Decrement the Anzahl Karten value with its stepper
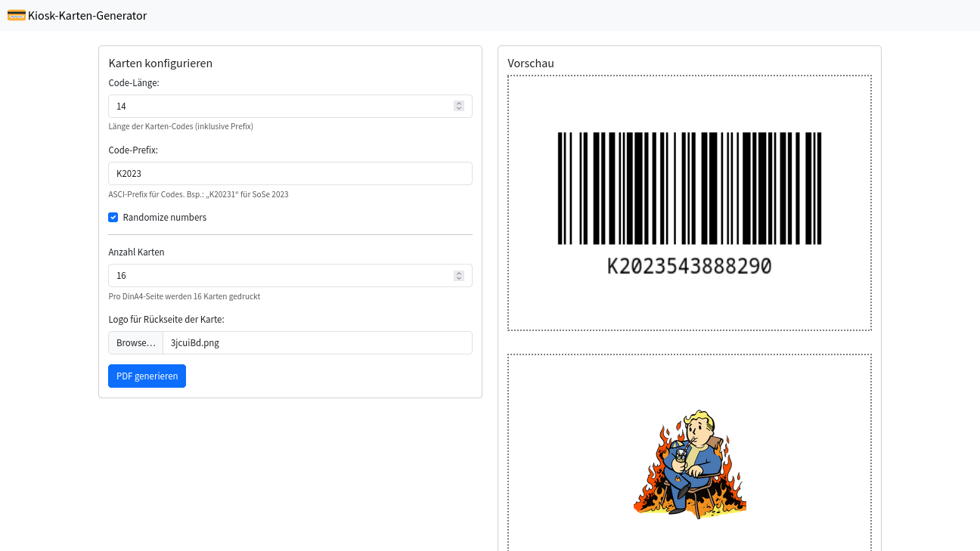Screen dimensions: 980x551 coord(459,279)
